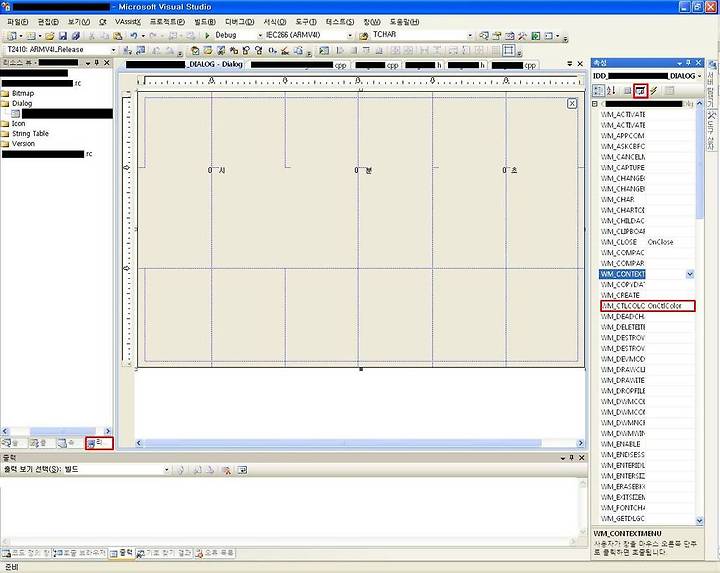Close the active document with the X button
This screenshot has height=573, width=720.
point(580,63)
